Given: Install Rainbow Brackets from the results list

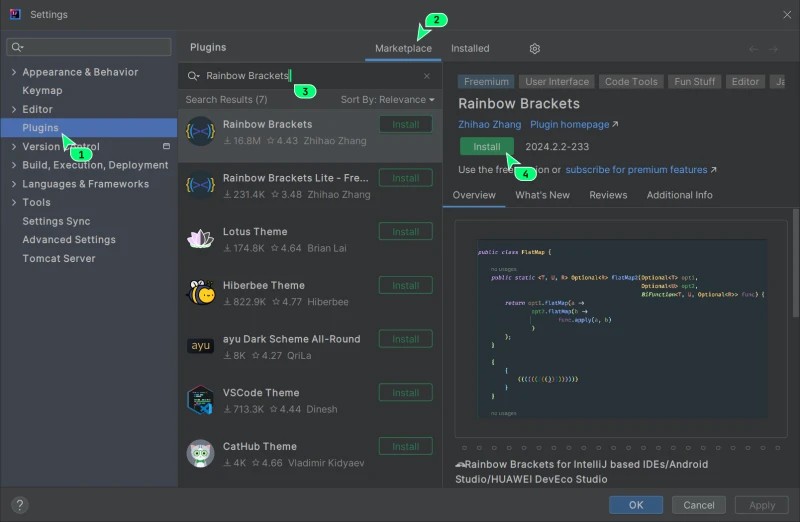Looking at the screenshot, I should pos(406,124).
